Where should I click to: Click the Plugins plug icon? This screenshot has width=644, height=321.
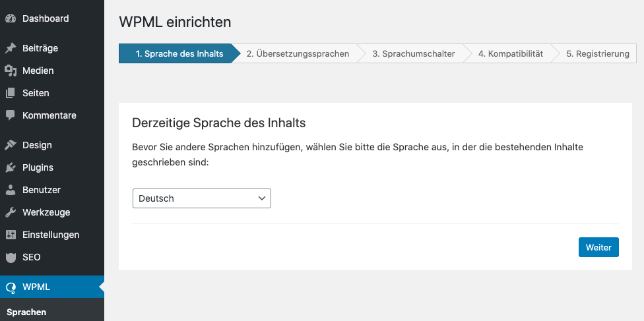11,167
